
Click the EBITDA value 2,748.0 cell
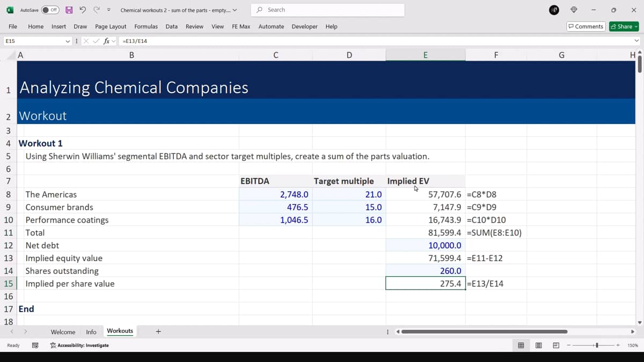(x=275, y=195)
